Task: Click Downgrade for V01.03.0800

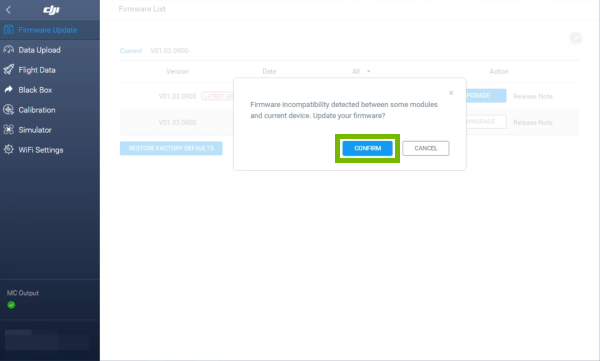Action: [x=486, y=122]
